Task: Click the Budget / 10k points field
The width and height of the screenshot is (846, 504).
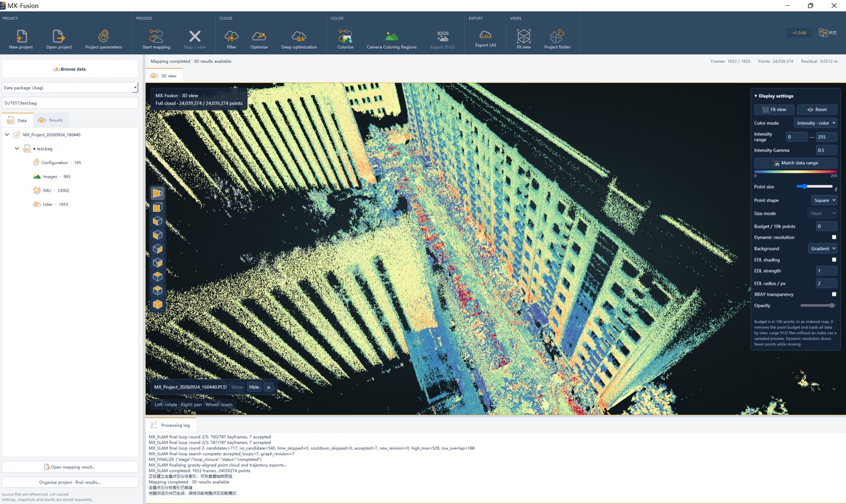Action: (x=826, y=226)
